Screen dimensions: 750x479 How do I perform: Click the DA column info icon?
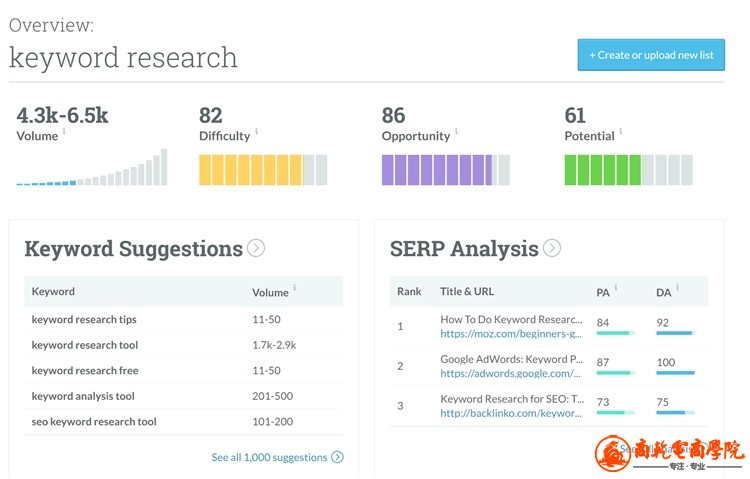coord(677,288)
